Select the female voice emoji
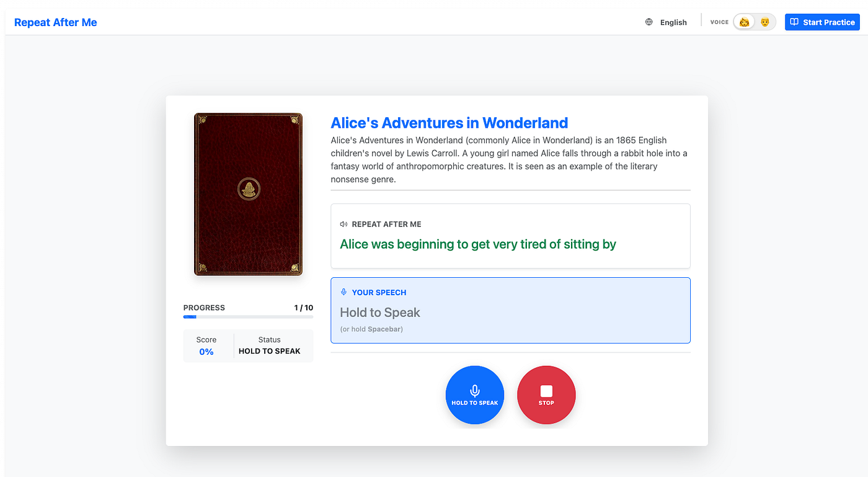Image resolution: width=868 pixels, height=477 pixels. tap(745, 22)
